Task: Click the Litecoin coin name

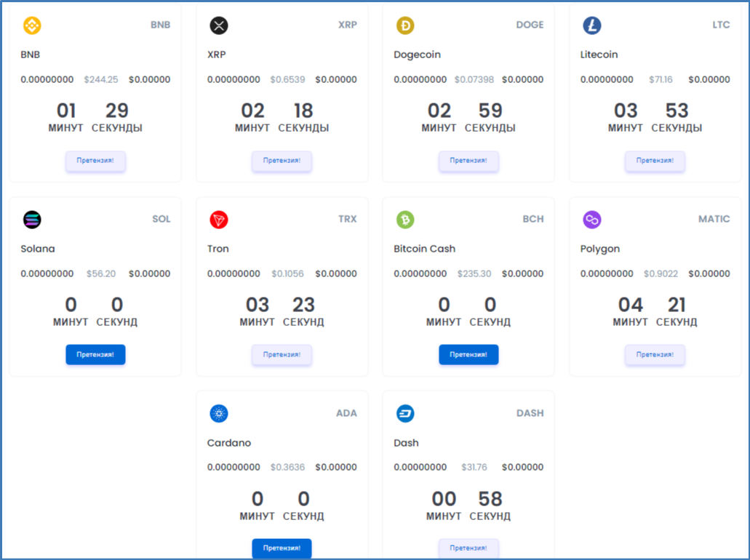Action: pos(599,55)
